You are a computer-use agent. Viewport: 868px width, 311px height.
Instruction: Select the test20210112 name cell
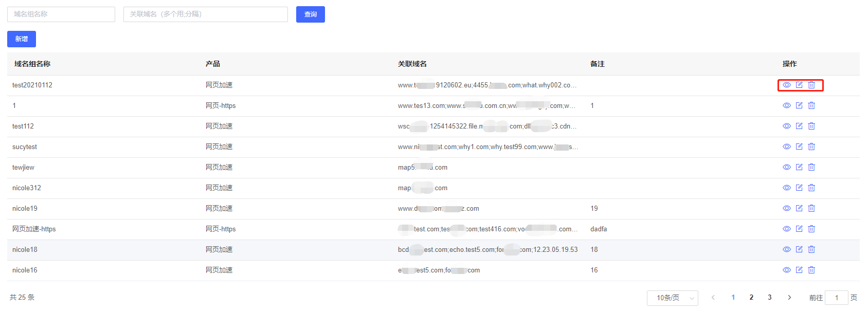(x=32, y=85)
